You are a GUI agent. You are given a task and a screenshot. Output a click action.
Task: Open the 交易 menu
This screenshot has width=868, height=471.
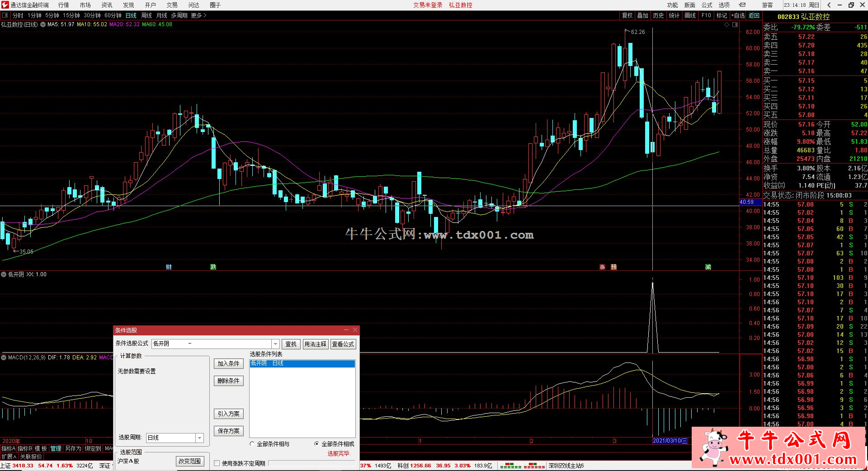pos(172,5)
